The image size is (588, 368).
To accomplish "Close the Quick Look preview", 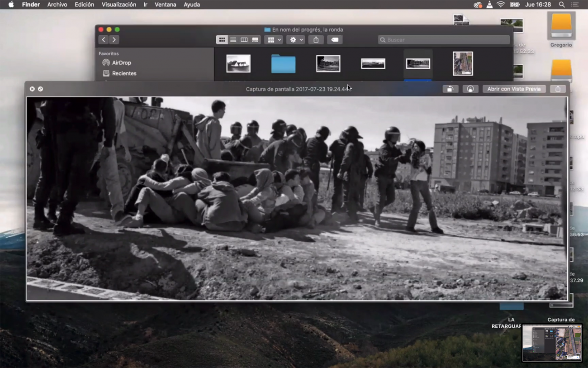I will (x=32, y=89).
